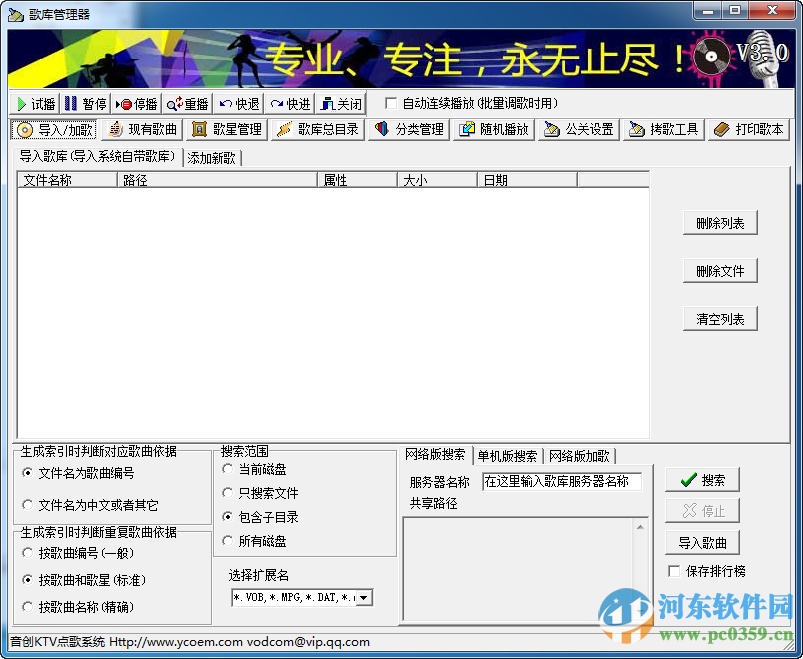Click the 歌库管理器 title bar icon
The height and width of the screenshot is (659, 803).
tap(16, 14)
